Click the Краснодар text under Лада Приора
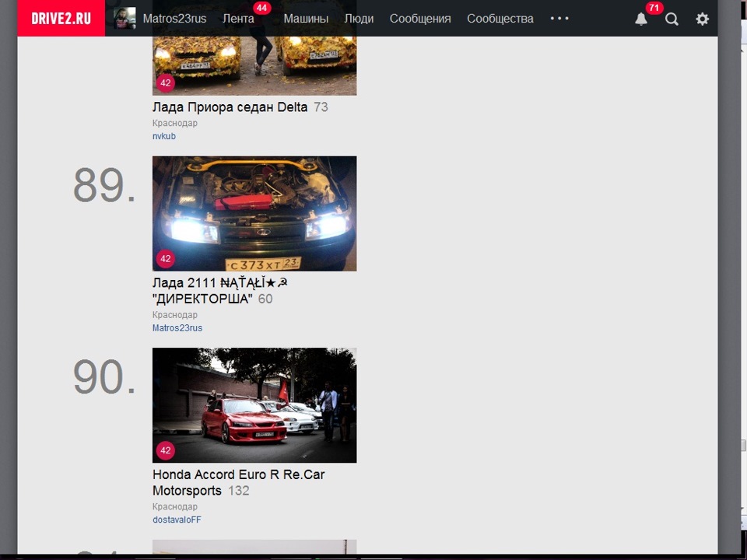The image size is (747, 560). pos(175,123)
